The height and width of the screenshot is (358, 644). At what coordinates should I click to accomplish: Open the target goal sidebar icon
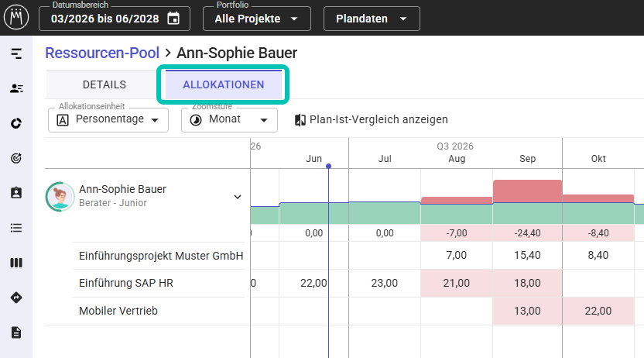[16, 158]
